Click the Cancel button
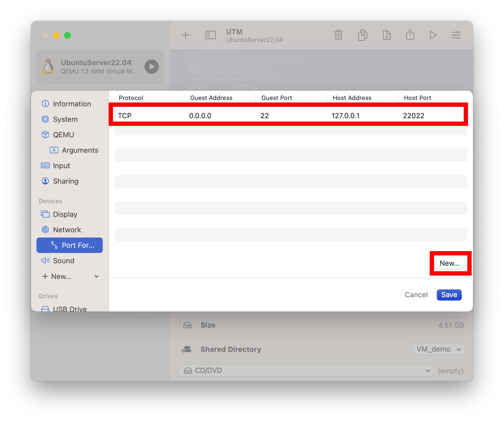504x422 pixels. click(x=416, y=295)
